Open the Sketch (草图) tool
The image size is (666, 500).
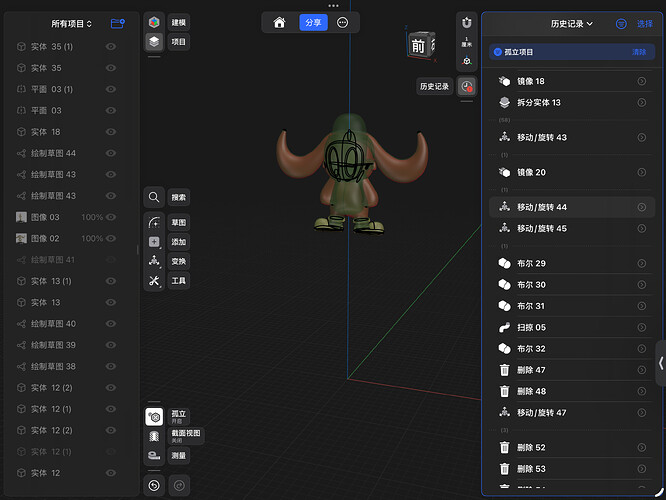click(x=154, y=222)
